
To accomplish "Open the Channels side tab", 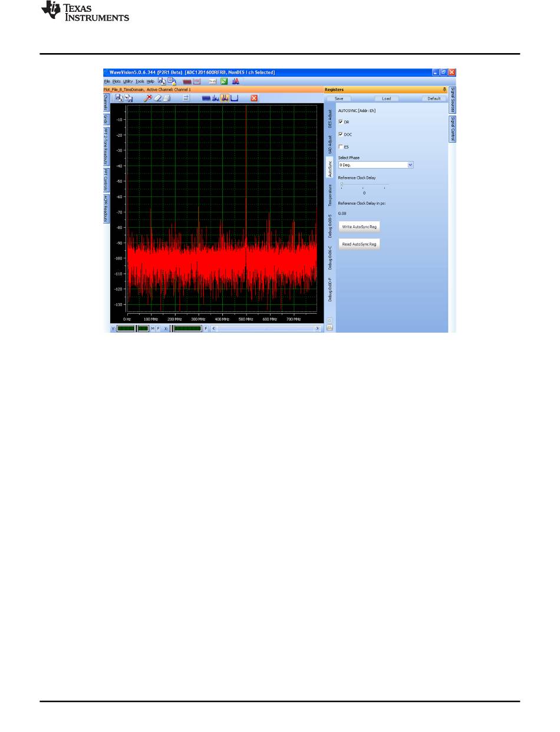I will coord(106,103).
